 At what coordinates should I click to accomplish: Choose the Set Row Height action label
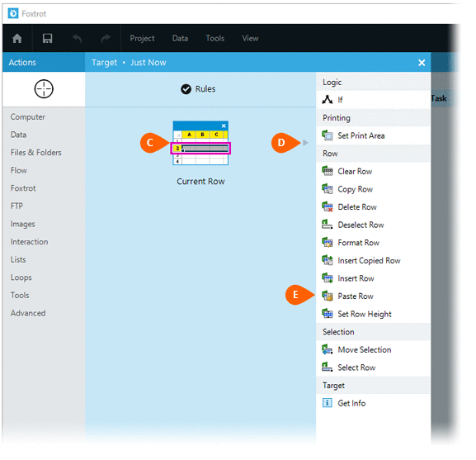point(365,314)
